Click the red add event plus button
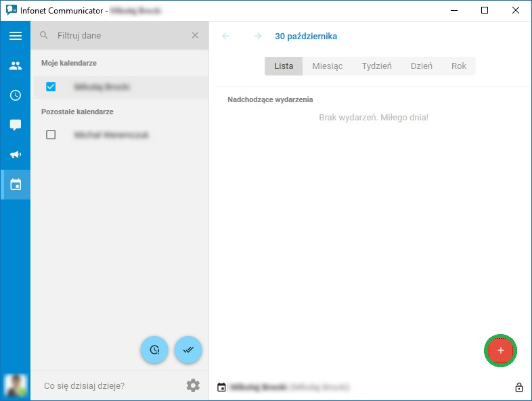This screenshot has height=401, width=532. tap(500, 350)
